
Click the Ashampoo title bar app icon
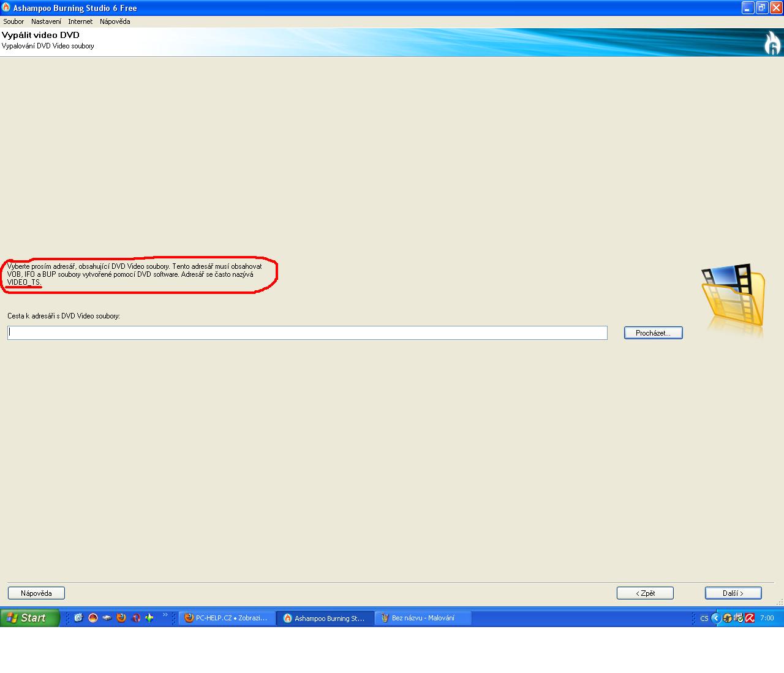click(7, 7)
